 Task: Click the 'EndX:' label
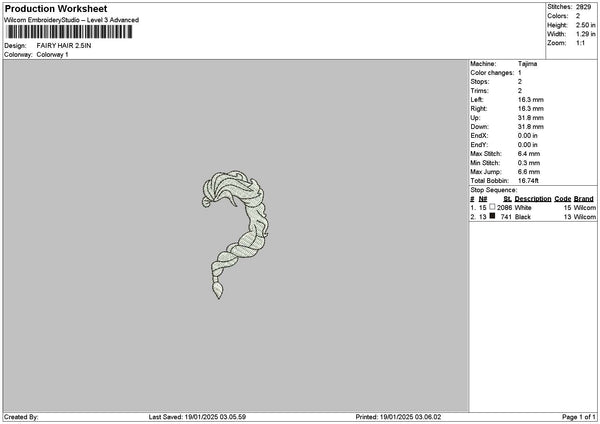point(479,136)
